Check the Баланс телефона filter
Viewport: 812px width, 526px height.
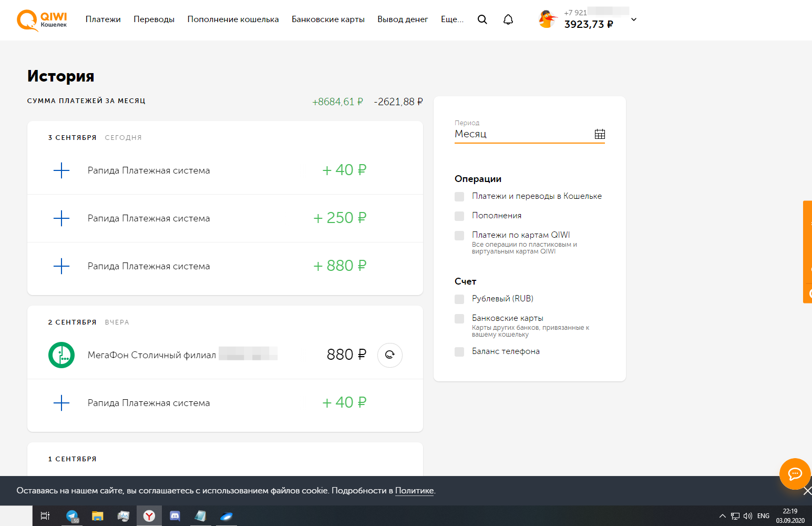tap(459, 351)
